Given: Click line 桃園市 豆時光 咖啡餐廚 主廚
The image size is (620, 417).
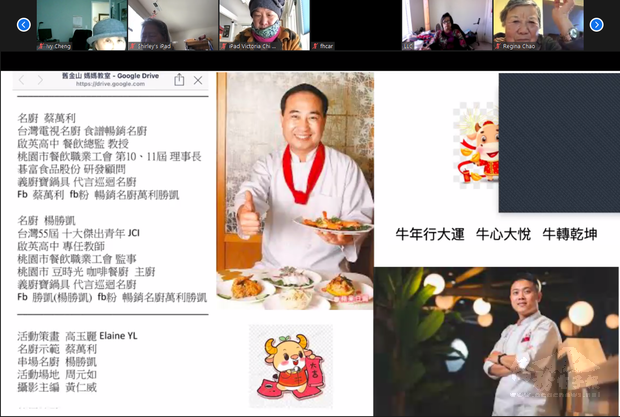Looking at the screenshot, I should (87, 271).
